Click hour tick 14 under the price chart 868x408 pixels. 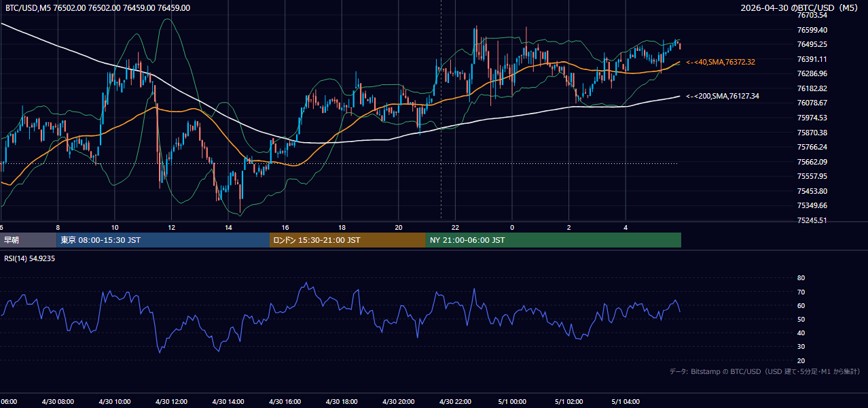tap(228, 227)
